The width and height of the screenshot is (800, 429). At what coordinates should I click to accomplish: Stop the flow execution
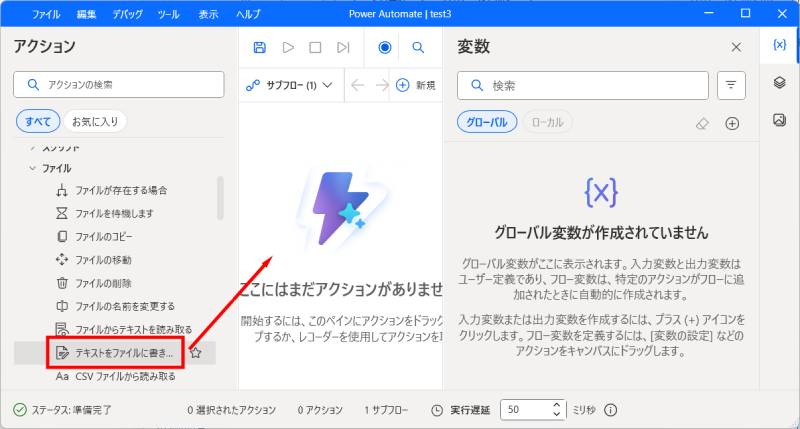(x=315, y=47)
